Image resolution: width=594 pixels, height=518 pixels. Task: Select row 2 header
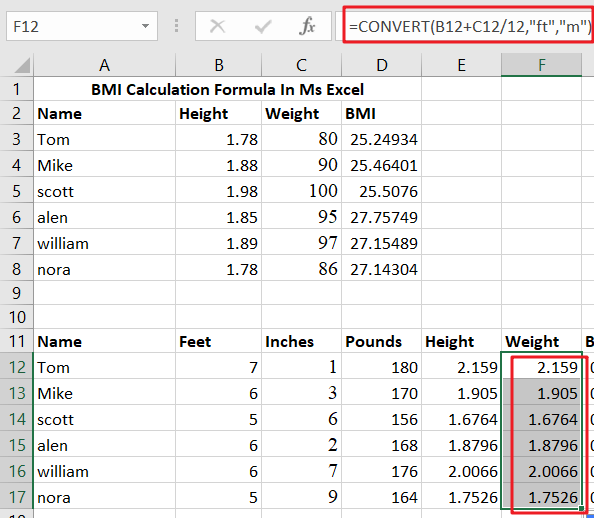coord(16,113)
